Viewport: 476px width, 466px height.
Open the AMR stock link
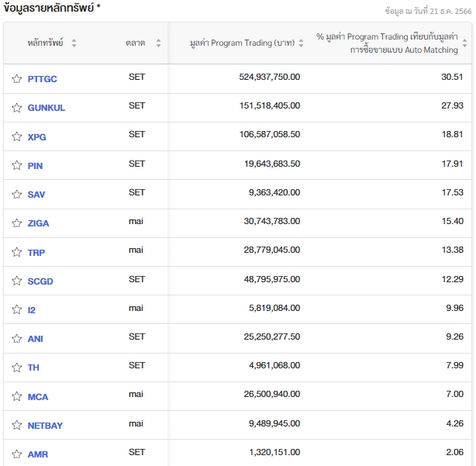(x=37, y=454)
